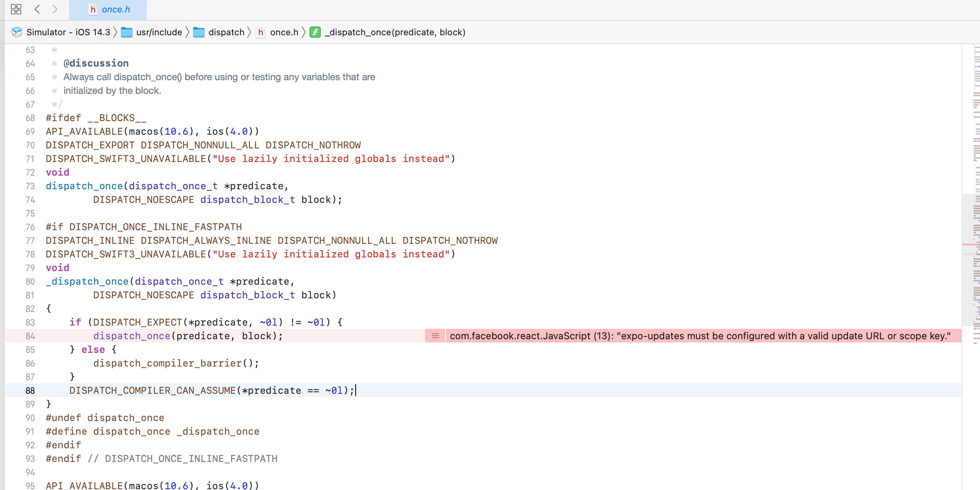Expand the chevron after the dispatch folder
The image size is (980, 490).
pos(250,32)
